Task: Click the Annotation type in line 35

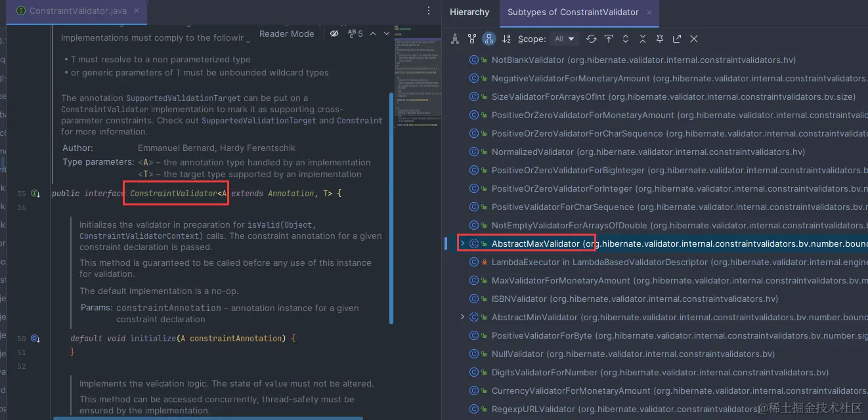Action: 291,194
